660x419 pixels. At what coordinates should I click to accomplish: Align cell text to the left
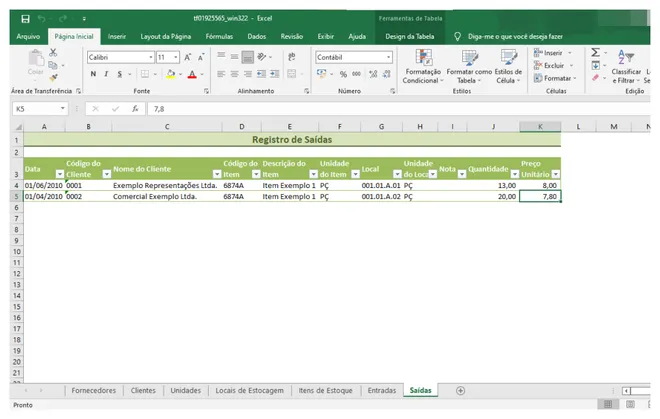[x=221, y=74]
